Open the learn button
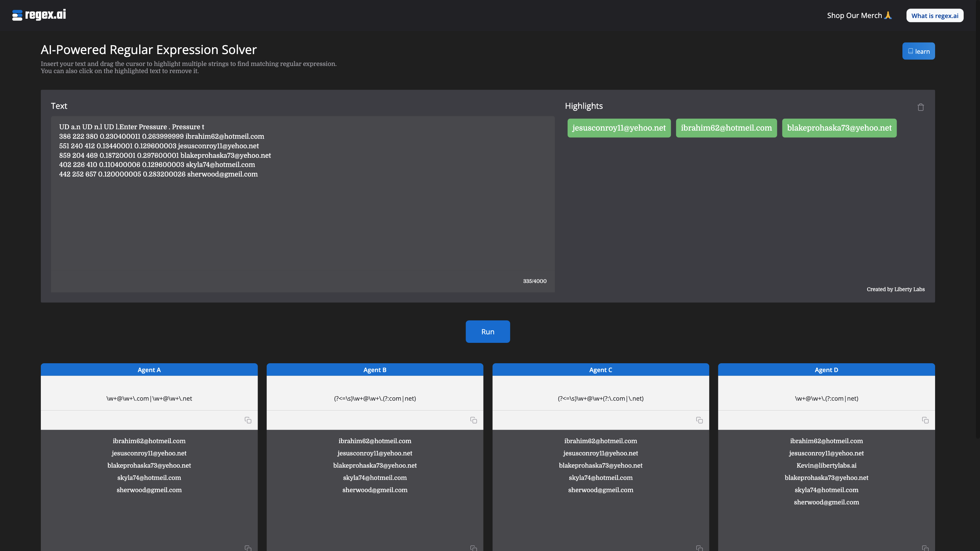980x551 pixels. pyautogui.click(x=918, y=51)
